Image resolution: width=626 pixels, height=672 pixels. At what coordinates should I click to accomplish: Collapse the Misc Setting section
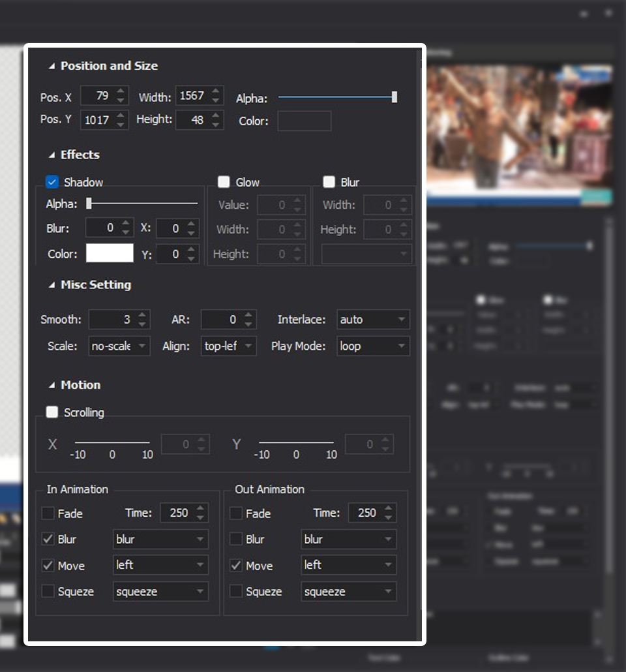click(52, 285)
